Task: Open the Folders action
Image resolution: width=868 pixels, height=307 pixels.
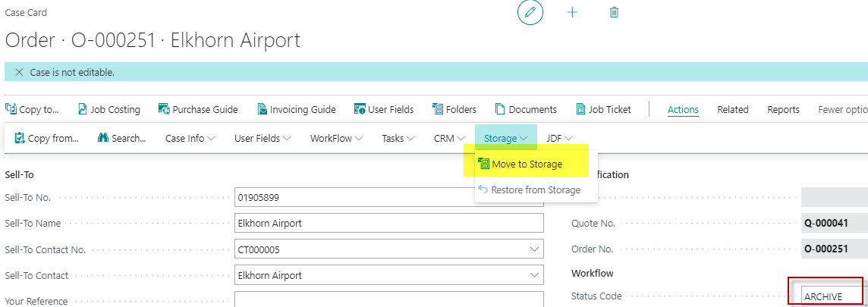Action: (x=454, y=109)
